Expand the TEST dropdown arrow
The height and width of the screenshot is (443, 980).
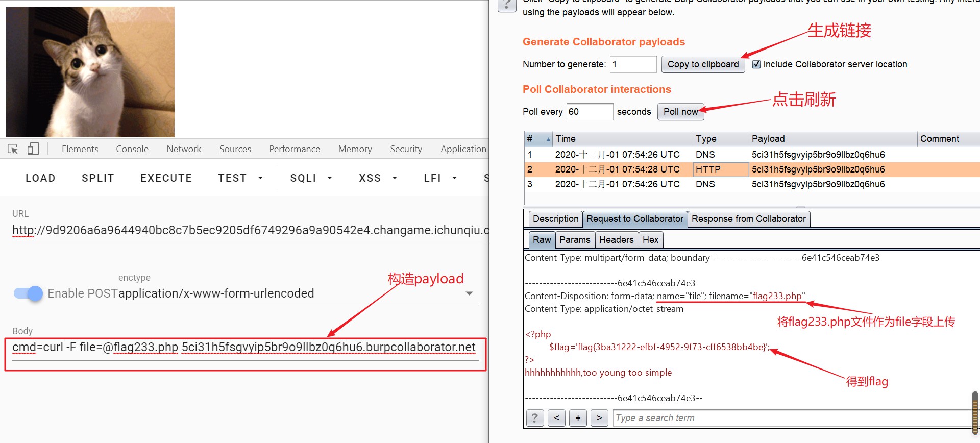(x=260, y=178)
